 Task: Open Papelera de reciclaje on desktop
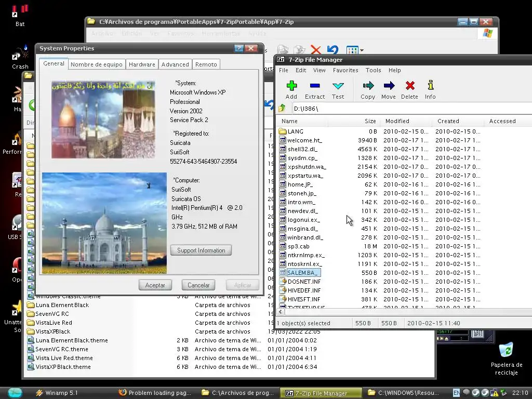(x=506, y=358)
